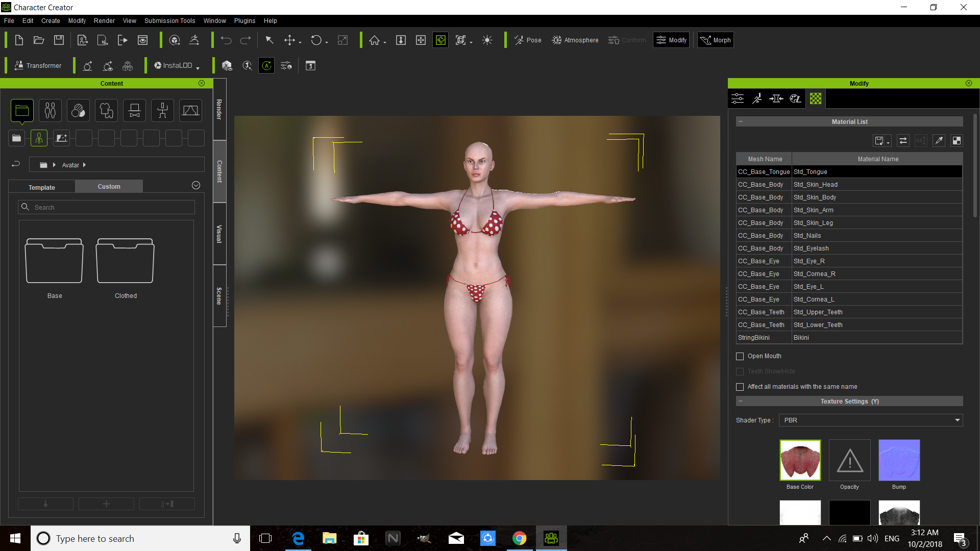This screenshot has height=551, width=980.
Task: Click the Undo arrow icon
Action: (x=226, y=40)
